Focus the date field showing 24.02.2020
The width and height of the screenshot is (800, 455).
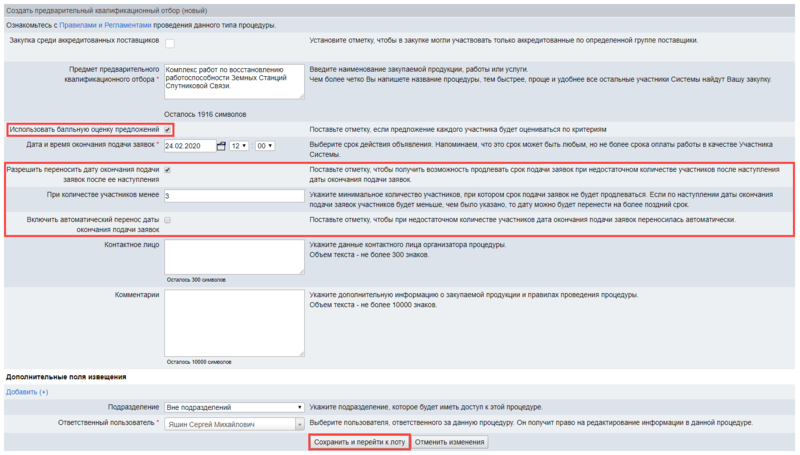coord(188,146)
